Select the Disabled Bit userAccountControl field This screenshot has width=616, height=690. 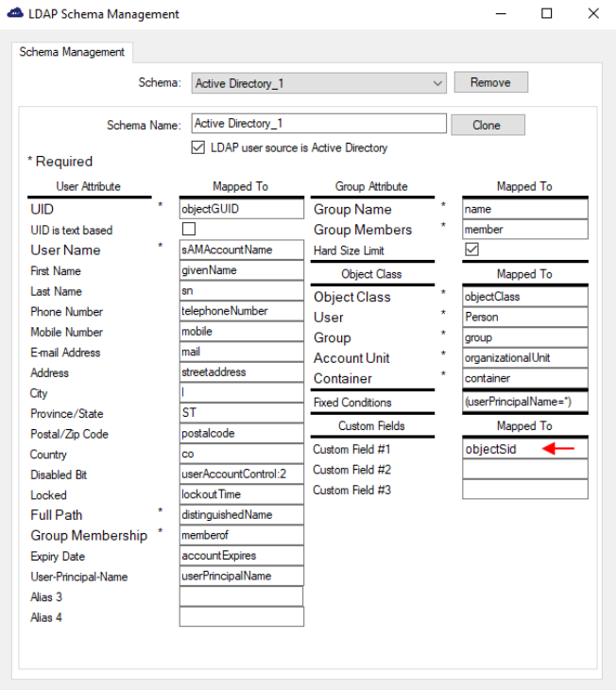(241, 474)
